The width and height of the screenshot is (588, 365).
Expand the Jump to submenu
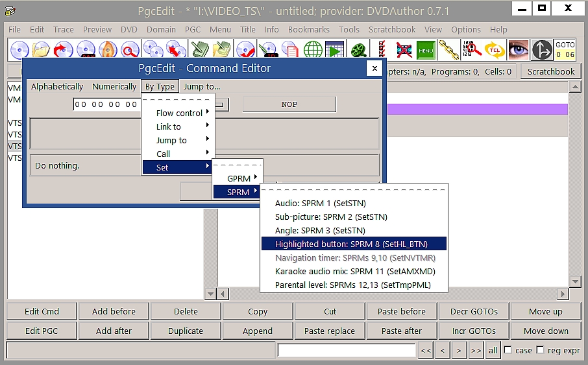(179, 140)
